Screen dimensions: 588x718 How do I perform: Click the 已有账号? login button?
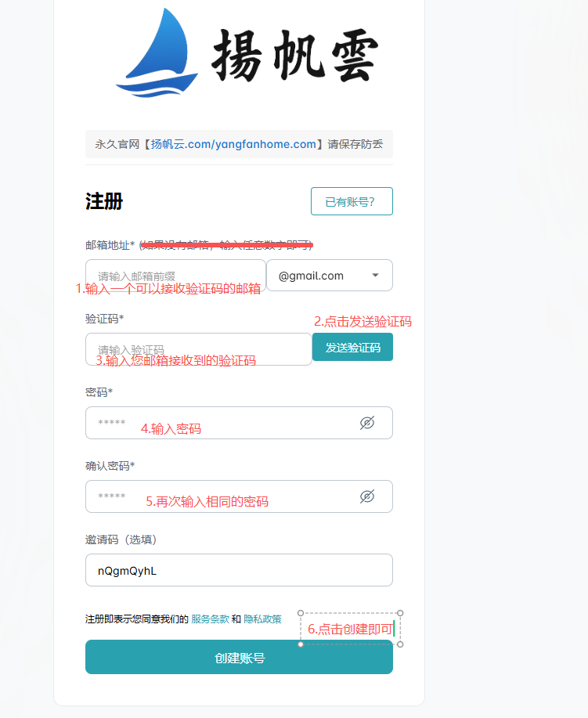coord(352,201)
